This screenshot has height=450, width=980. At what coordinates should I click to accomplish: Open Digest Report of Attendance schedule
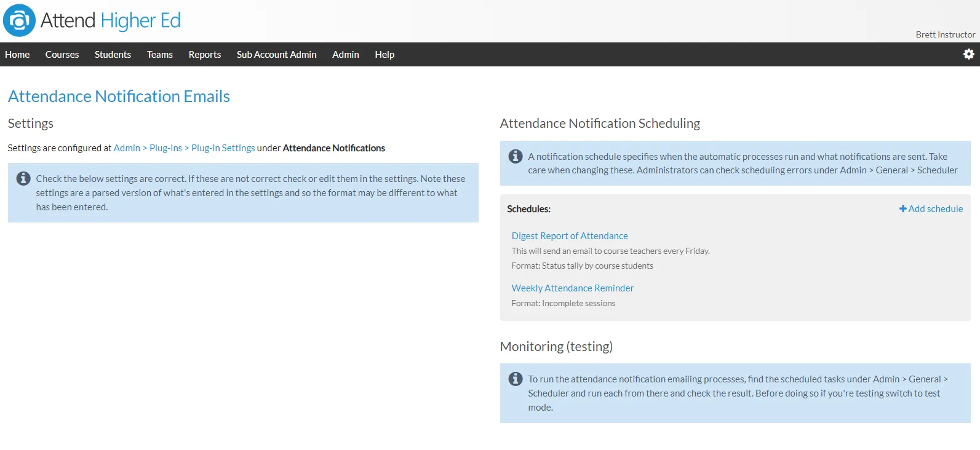click(x=570, y=235)
